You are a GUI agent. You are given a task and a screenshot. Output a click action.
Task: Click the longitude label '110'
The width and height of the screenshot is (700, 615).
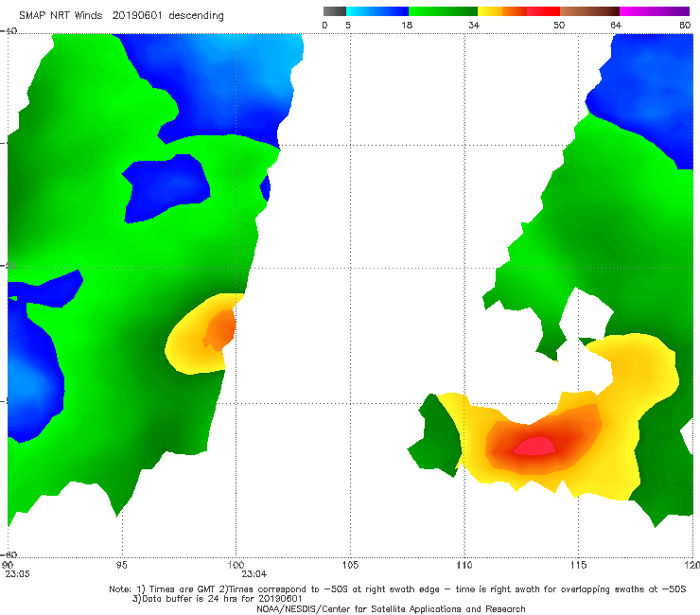point(464,565)
